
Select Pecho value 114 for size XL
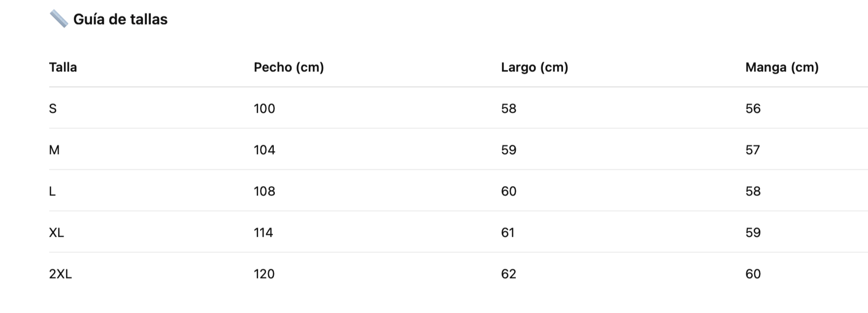pyautogui.click(x=264, y=232)
